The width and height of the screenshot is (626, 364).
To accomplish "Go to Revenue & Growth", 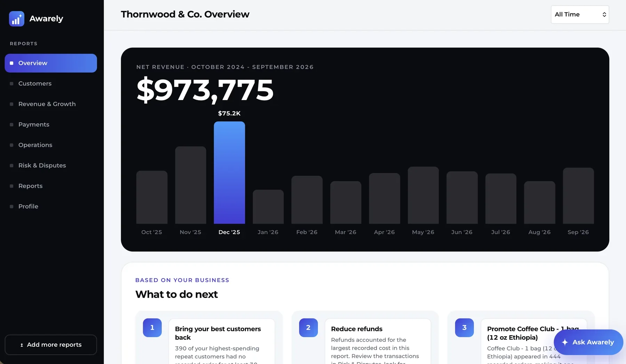I will pyautogui.click(x=51, y=104).
